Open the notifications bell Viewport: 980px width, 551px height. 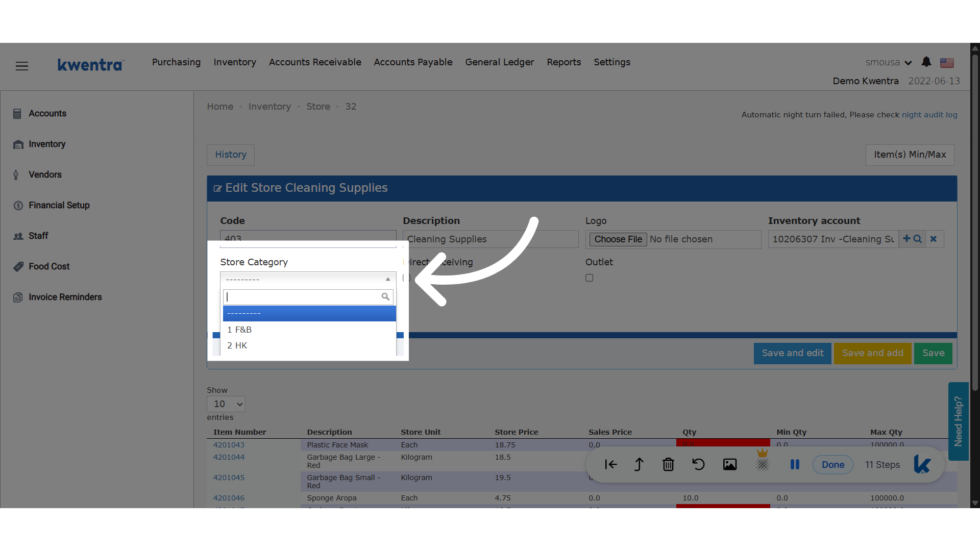pyautogui.click(x=926, y=62)
